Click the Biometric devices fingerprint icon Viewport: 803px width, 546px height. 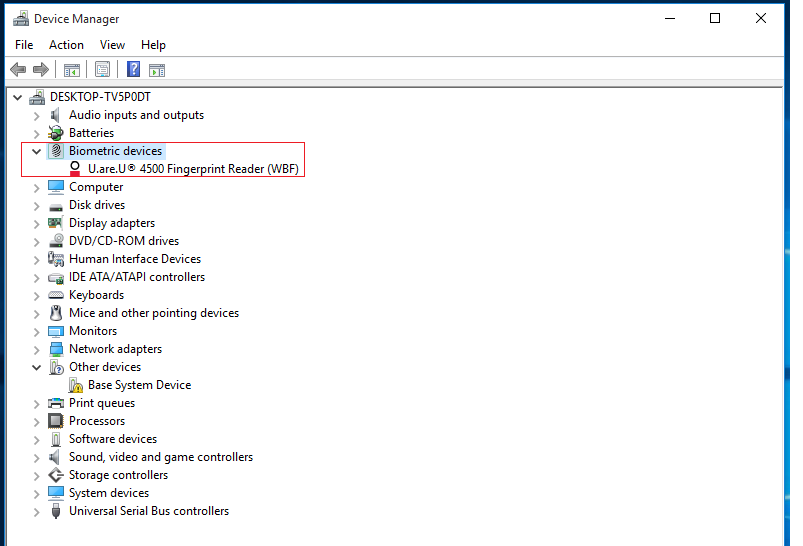pos(56,151)
